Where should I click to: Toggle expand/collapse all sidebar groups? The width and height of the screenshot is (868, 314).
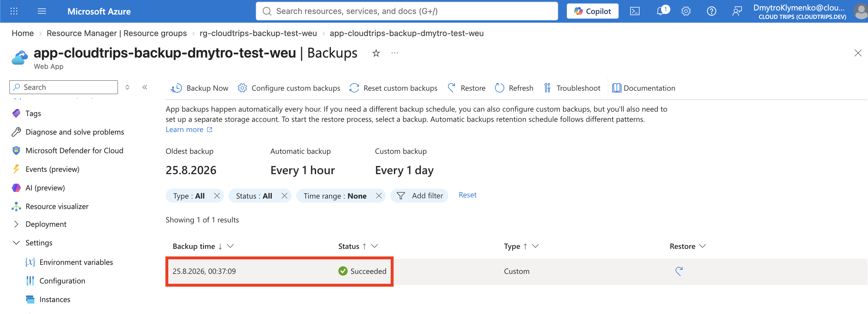coord(127,87)
